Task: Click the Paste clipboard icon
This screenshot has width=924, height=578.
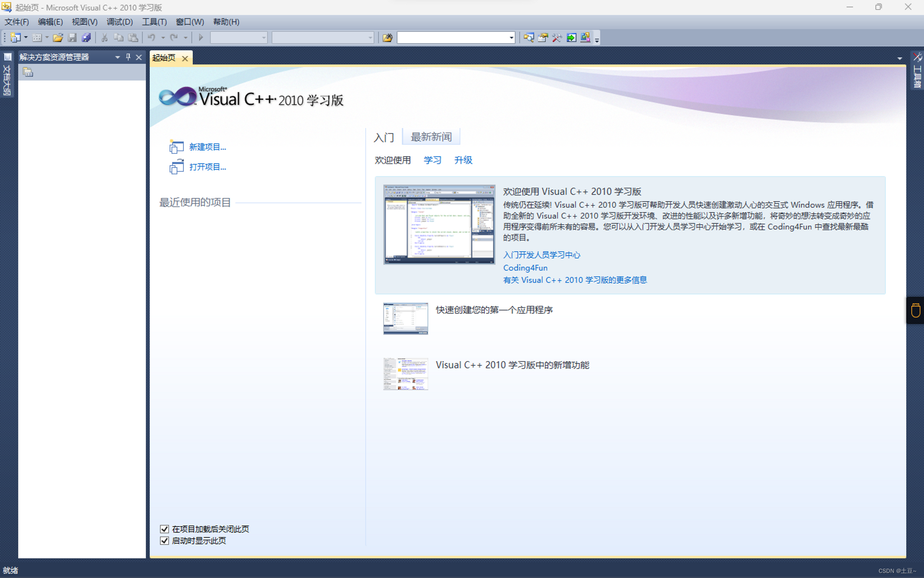Action: 133,37
